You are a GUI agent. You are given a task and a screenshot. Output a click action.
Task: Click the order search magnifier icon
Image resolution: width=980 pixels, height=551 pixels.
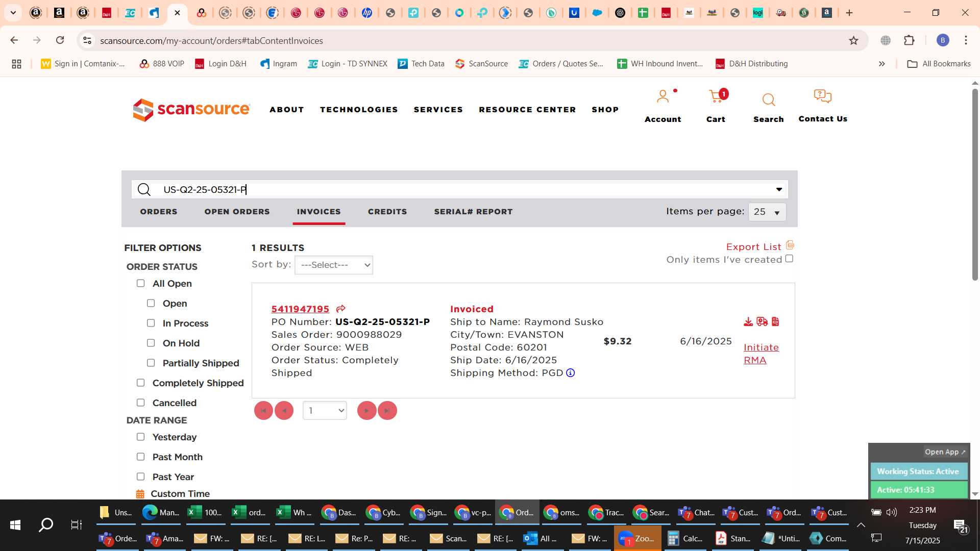(144, 190)
